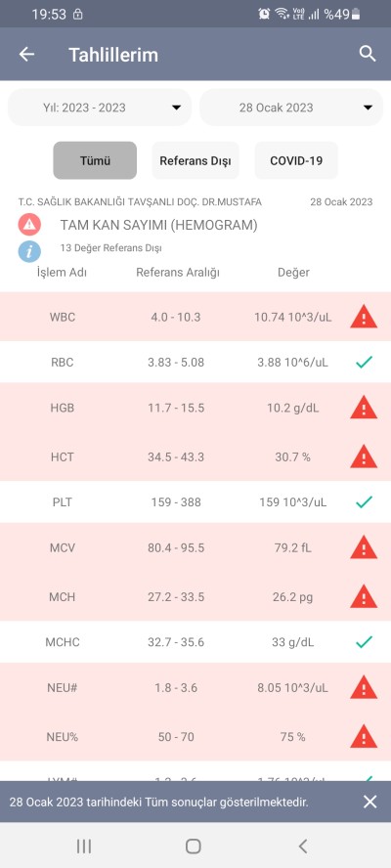Tap the Android recent apps button
The image size is (391, 868).
(x=84, y=846)
